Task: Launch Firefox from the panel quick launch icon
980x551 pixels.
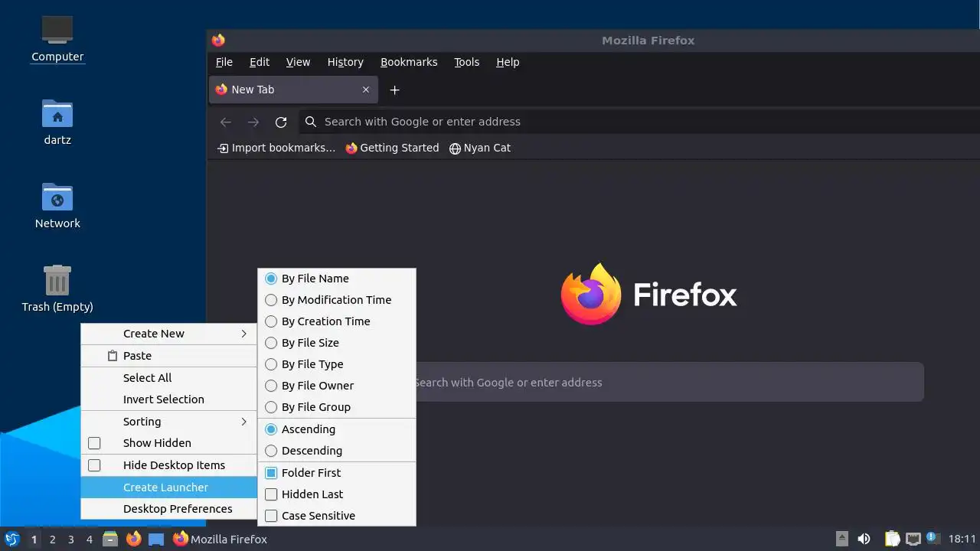Action: tap(134, 539)
